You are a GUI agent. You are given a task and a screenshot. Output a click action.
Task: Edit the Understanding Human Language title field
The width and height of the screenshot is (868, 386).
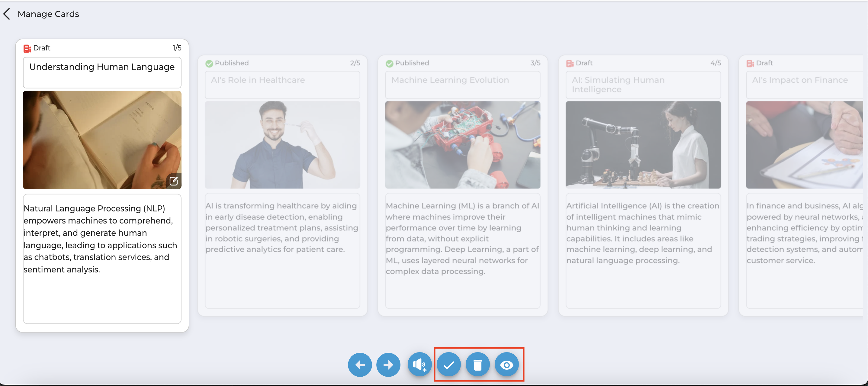(x=102, y=72)
